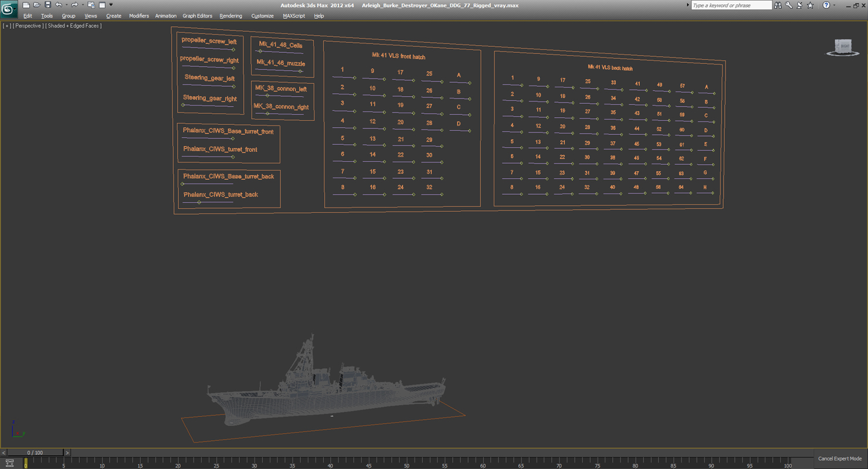Open the Tools menu

click(47, 16)
